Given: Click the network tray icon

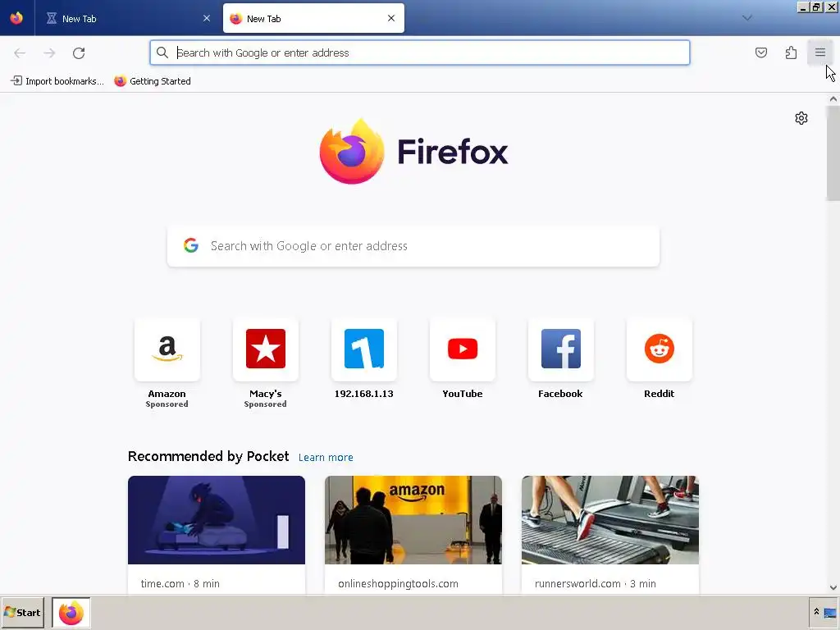Looking at the screenshot, I should point(829,613).
